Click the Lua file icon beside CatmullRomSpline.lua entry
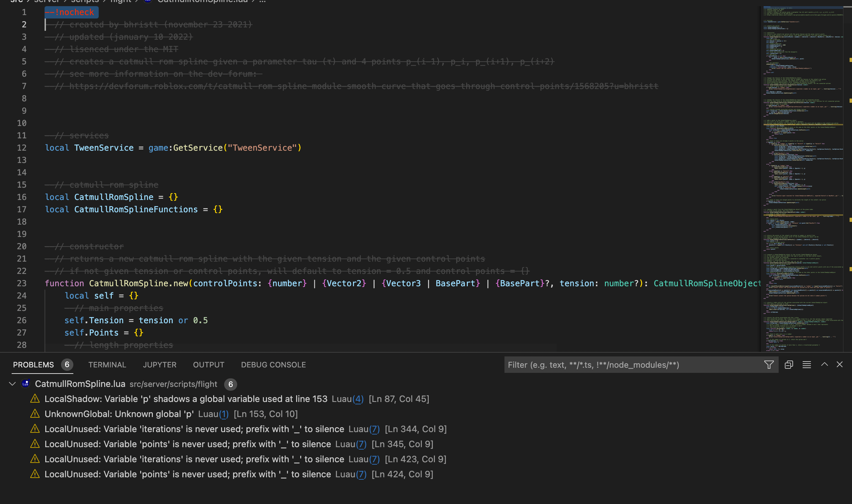The image size is (852, 504). click(25, 384)
